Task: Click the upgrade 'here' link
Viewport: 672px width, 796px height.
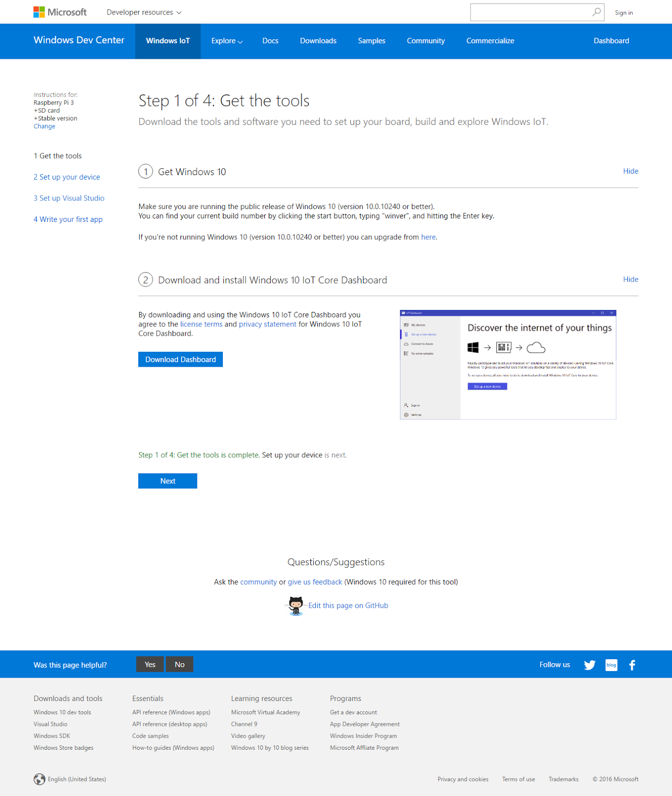Action: coord(428,237)
